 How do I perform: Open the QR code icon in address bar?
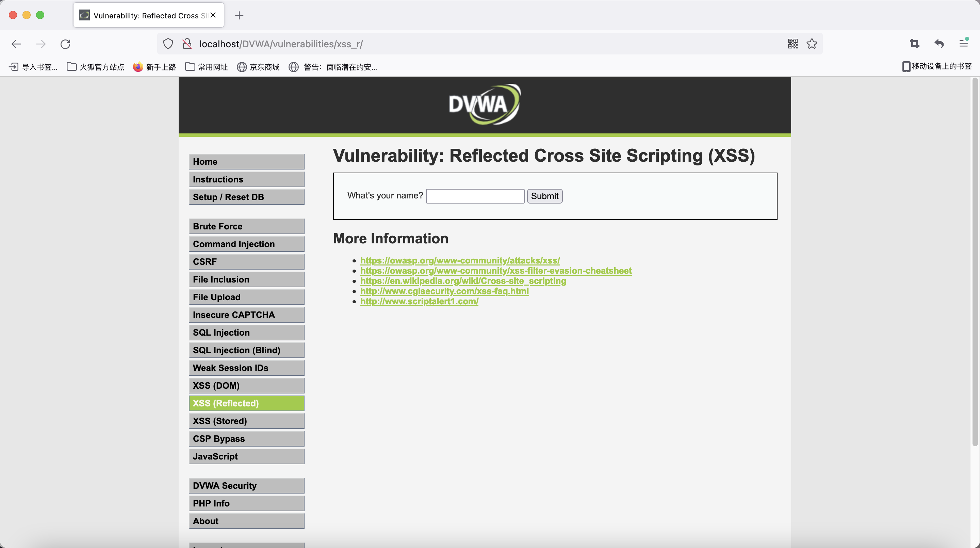click(793, 43)
